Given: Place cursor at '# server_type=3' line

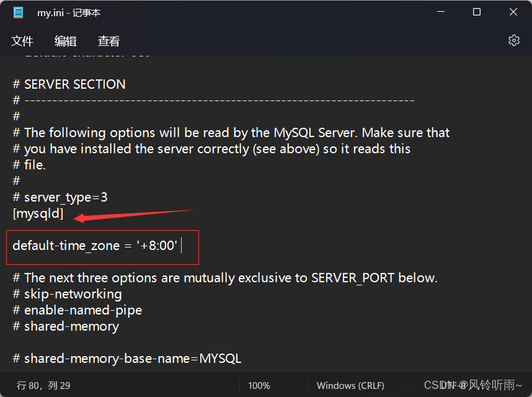Looking at the screenshot, I should [x=60, y=197].
